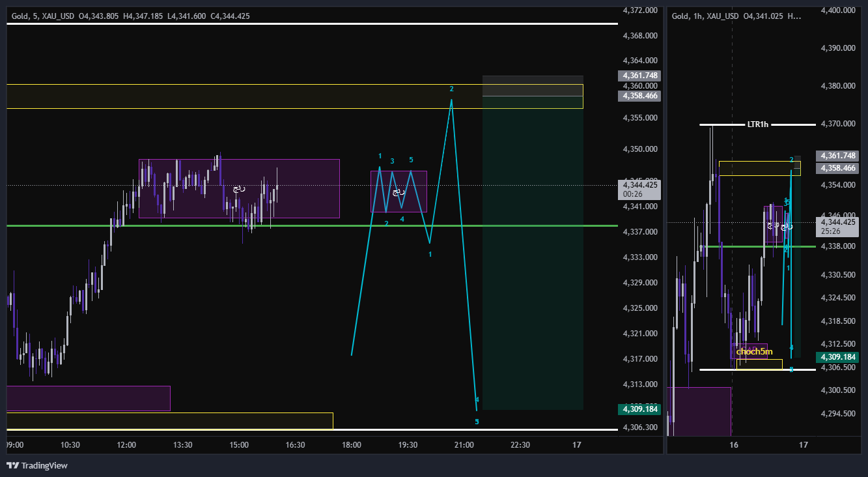Click the 4,329.000 price axis tick
Image resolution: width=868 pixels, height=477 pixels.
pos(641,283)
